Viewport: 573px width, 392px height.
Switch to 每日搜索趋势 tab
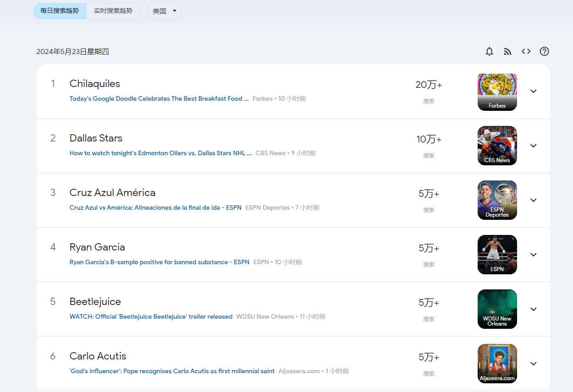pos(60,11)
